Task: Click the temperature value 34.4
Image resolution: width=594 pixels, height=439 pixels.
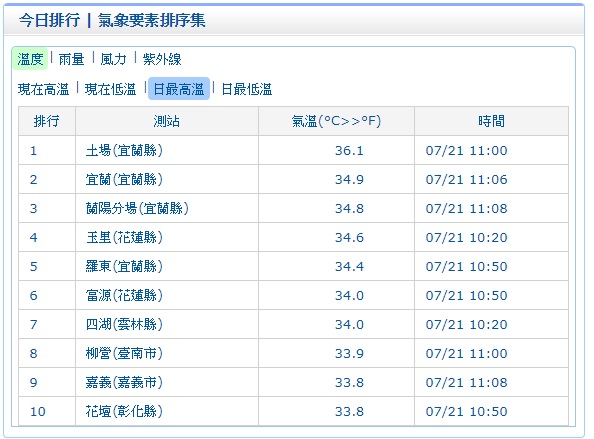Action: click(x=349, y=267)
